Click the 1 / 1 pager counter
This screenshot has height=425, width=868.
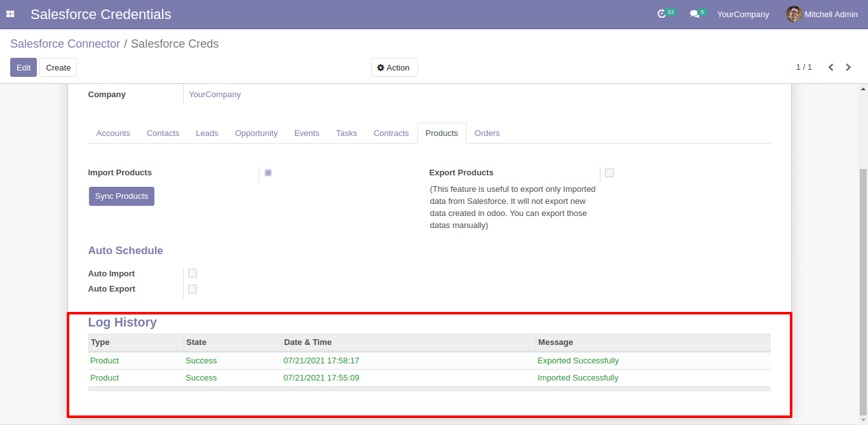coord(804,67)
